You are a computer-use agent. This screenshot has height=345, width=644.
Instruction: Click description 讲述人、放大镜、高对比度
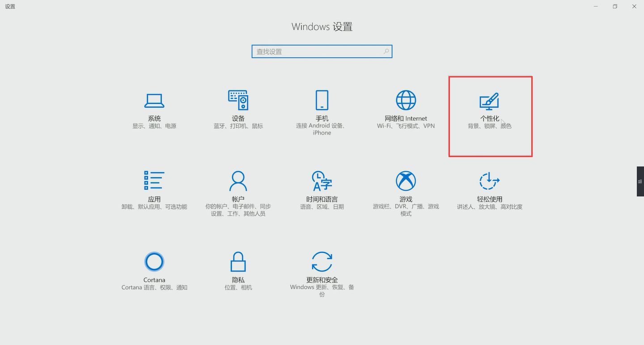[489, 207]
